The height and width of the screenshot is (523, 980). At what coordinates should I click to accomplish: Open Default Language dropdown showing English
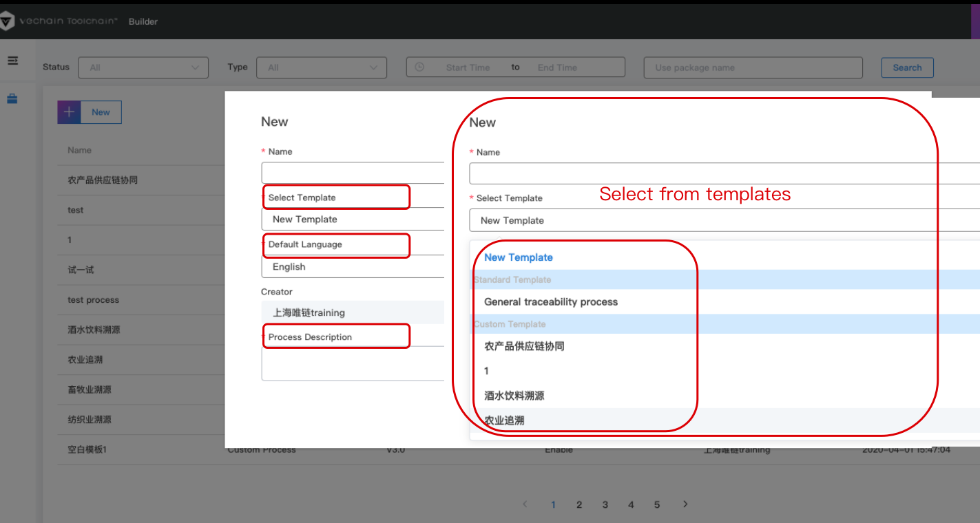353,266
